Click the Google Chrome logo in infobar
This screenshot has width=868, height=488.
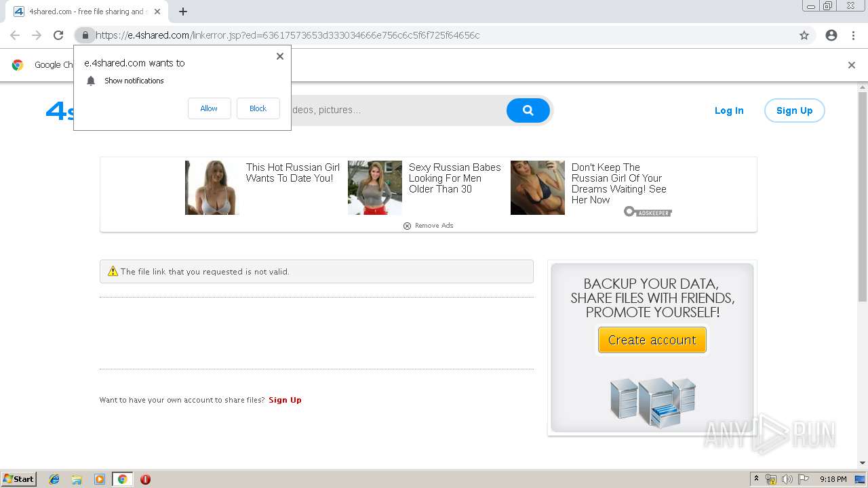pos(18,65)
